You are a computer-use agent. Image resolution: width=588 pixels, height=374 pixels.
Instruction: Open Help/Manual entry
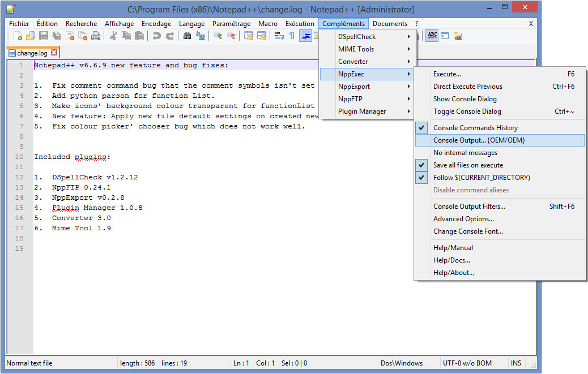click(x=500, y=247)
